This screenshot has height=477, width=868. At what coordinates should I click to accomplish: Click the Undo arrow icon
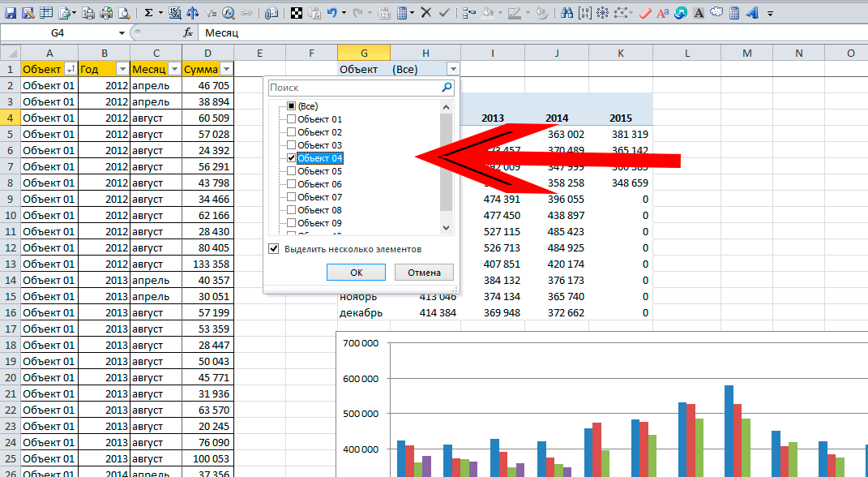pos(331,12)
